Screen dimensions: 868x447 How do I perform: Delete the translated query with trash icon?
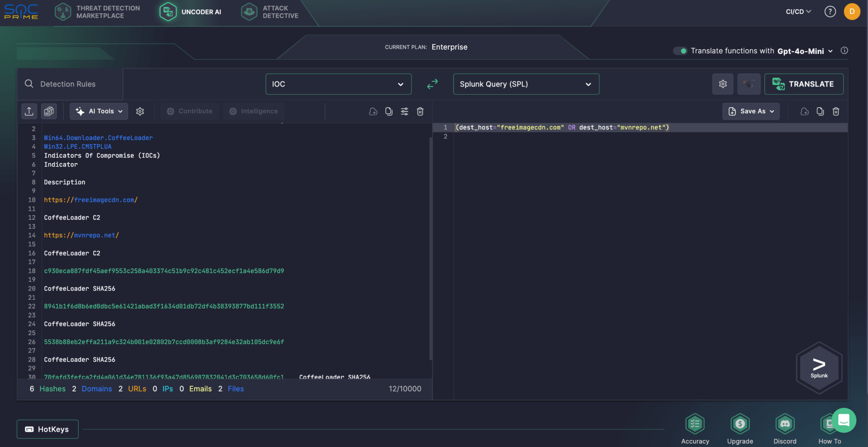pyautogui.click(x=835, y=111)
